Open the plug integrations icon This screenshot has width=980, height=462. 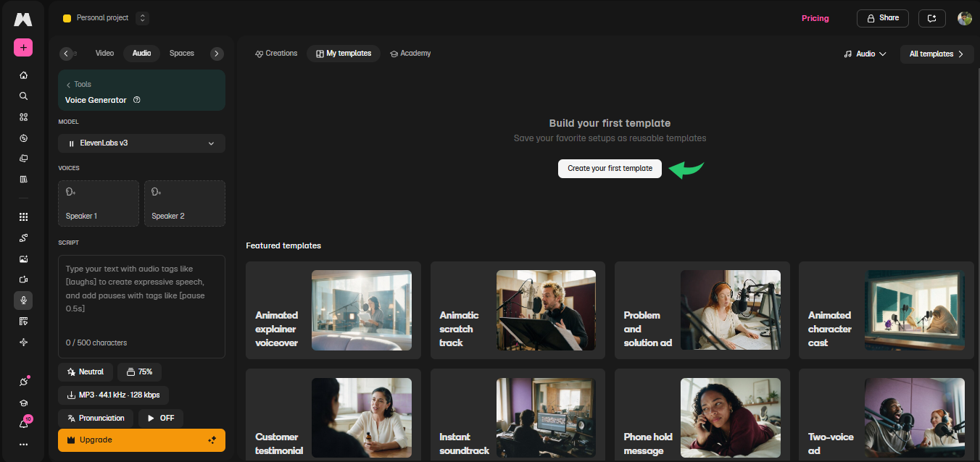pos(23,382)
